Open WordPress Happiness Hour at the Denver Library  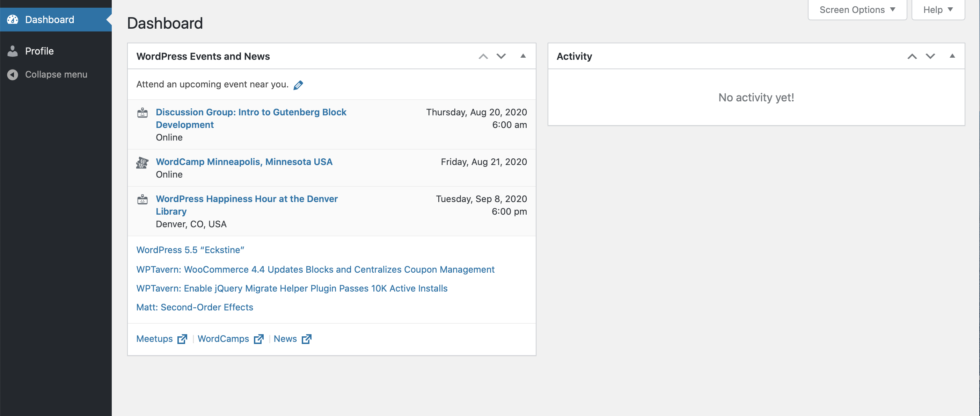pos(247,205)
